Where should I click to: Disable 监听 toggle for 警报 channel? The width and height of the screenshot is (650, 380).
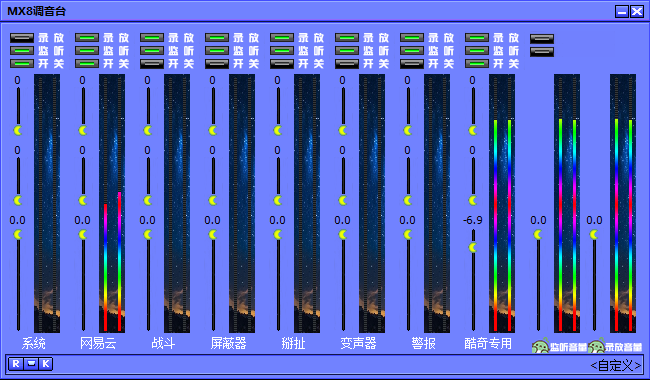pyautogui.click(x=412, y=51)
